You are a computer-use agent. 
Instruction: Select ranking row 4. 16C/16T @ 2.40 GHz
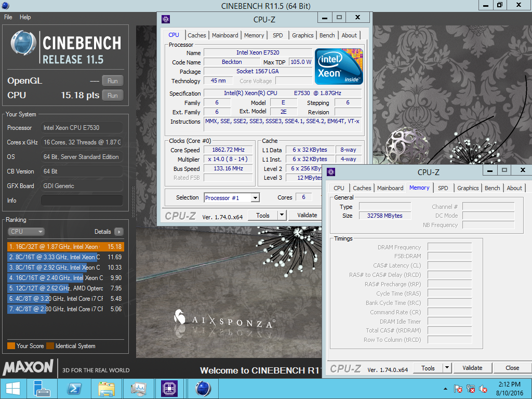(65, 278)
